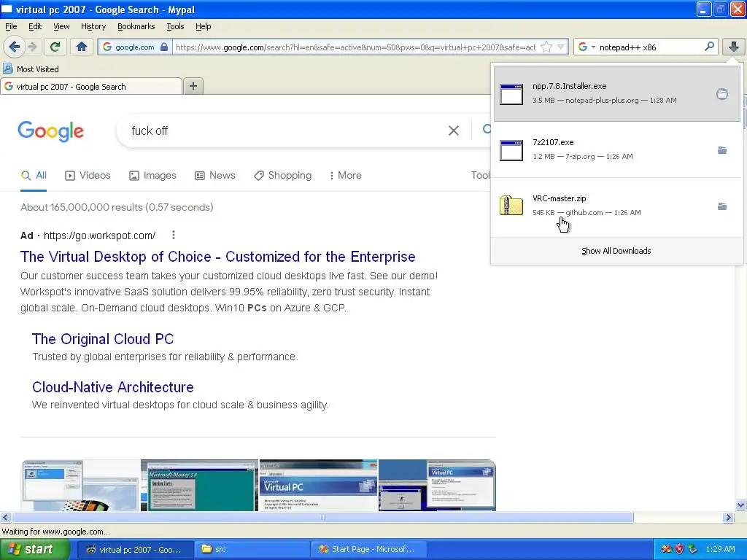
Task: Open the Microsoft Money image thumbnail
Action: pyautogui.click(x=199, y=485)
